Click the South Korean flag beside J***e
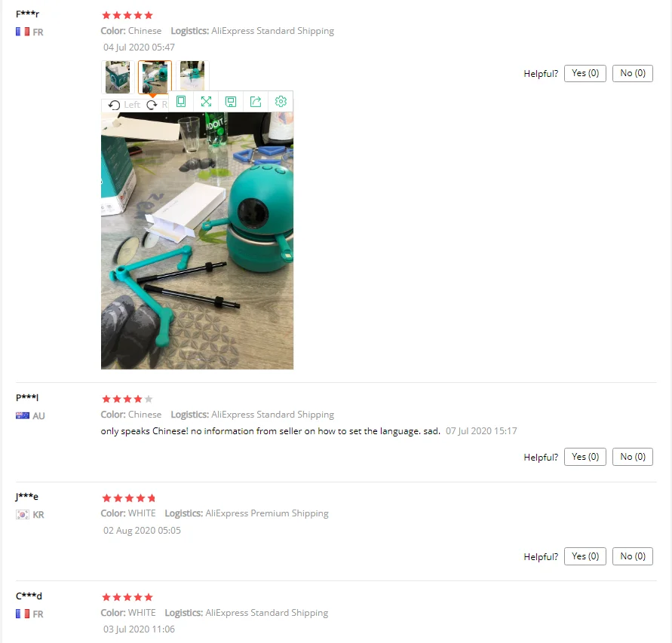 pos(23,515)
